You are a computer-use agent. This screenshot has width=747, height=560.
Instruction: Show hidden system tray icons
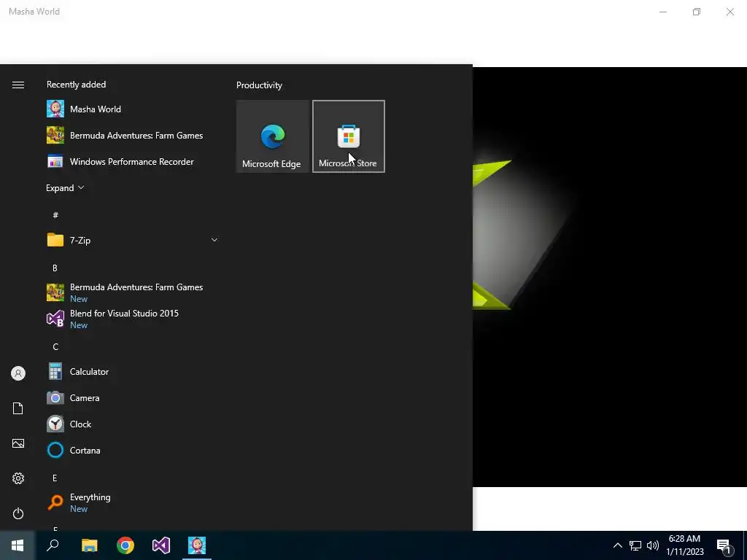point(617,545)
